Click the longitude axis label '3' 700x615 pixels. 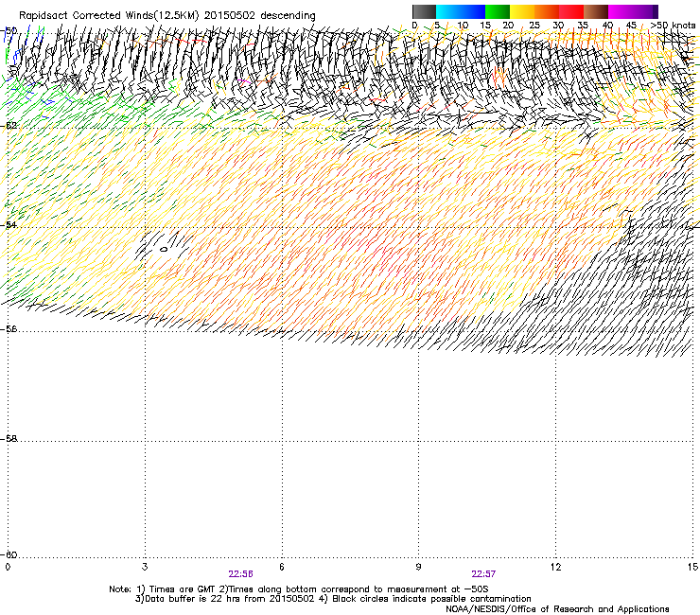(x=145, y=567)
